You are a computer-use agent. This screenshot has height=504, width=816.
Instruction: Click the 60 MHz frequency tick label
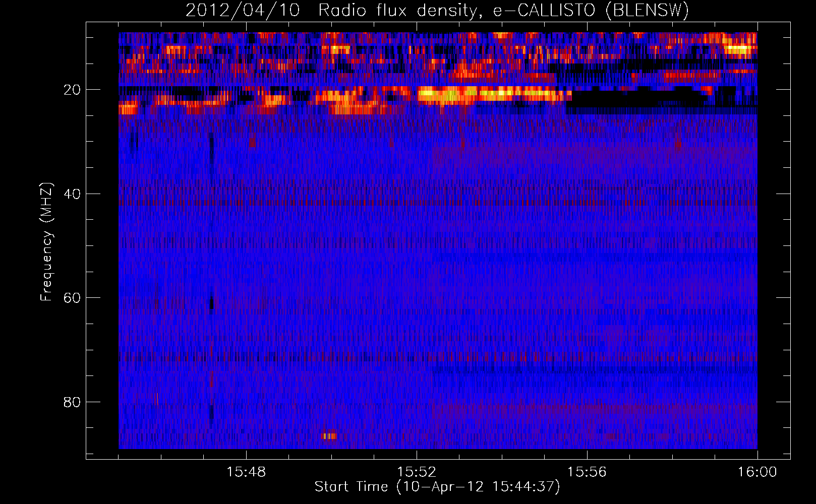(72, 298)
